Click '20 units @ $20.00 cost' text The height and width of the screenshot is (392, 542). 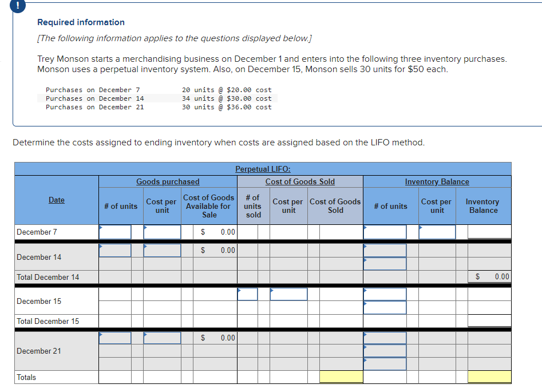pyautogui.click(x=227, y=90)
